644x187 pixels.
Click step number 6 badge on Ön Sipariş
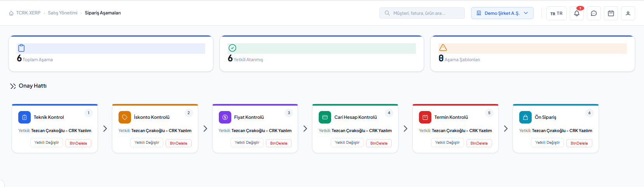[x=590, y=113]
